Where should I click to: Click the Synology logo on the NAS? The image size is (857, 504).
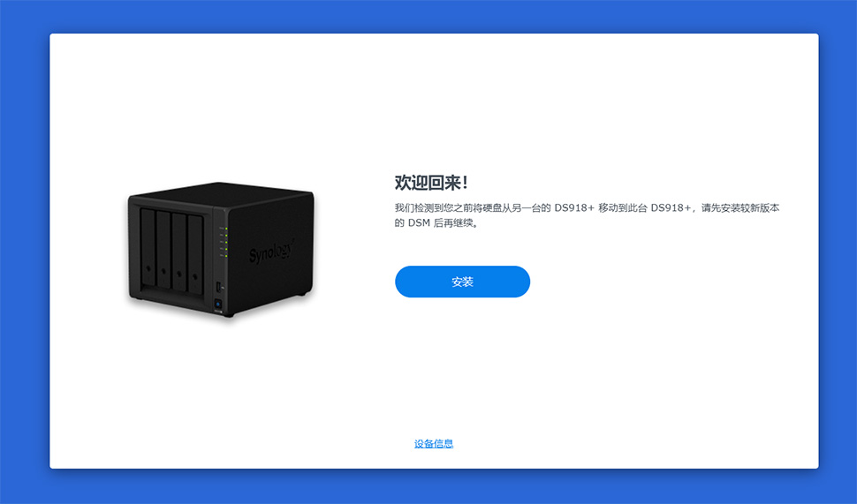tap(271, 252)
